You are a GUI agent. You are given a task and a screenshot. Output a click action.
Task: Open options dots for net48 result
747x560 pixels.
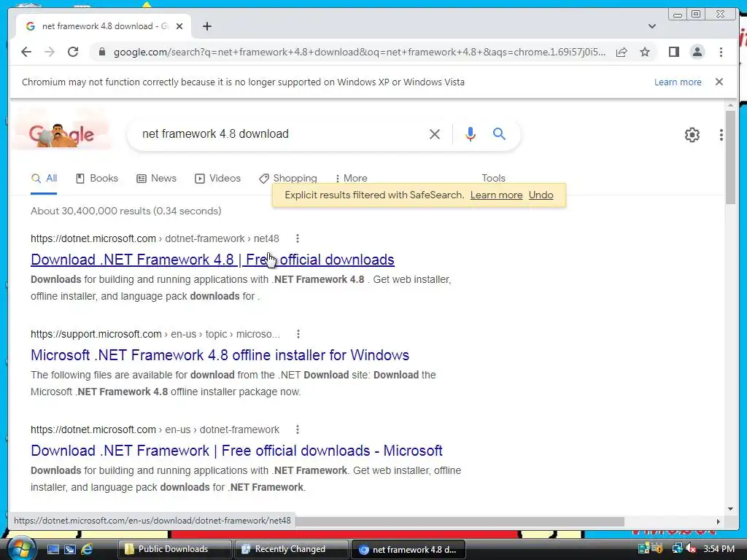[298, 238]
